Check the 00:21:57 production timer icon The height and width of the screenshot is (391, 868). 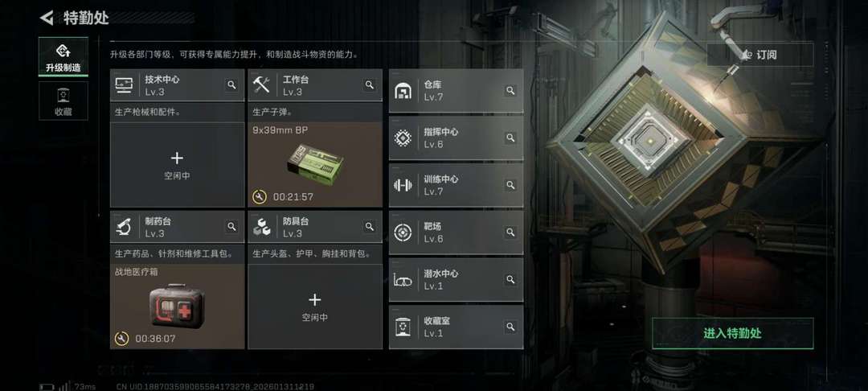click(260, 196)
